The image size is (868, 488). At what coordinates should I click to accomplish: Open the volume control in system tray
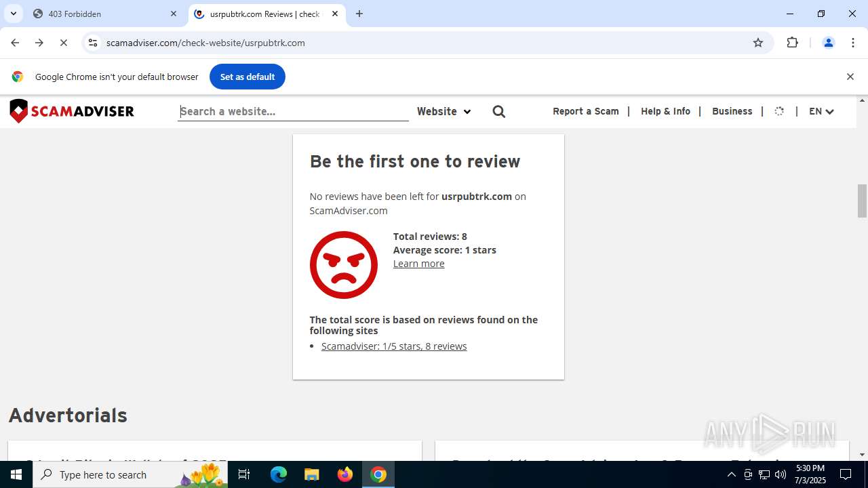(781, 474)
